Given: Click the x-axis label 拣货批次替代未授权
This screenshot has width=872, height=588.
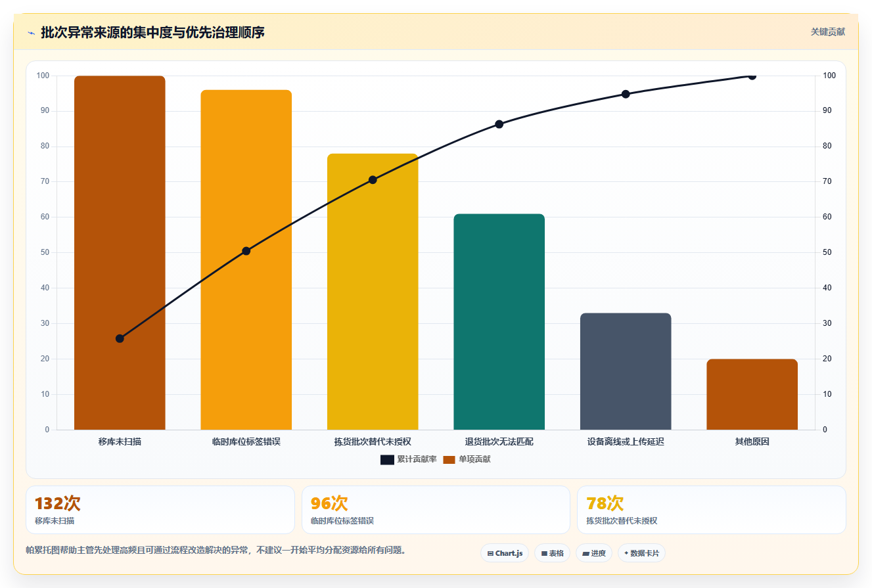Looking at the screenshot, I should tap(373, 441).
